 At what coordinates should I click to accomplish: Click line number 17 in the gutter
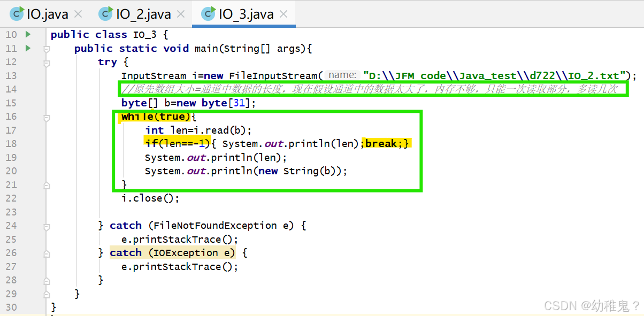coord(11,130)
